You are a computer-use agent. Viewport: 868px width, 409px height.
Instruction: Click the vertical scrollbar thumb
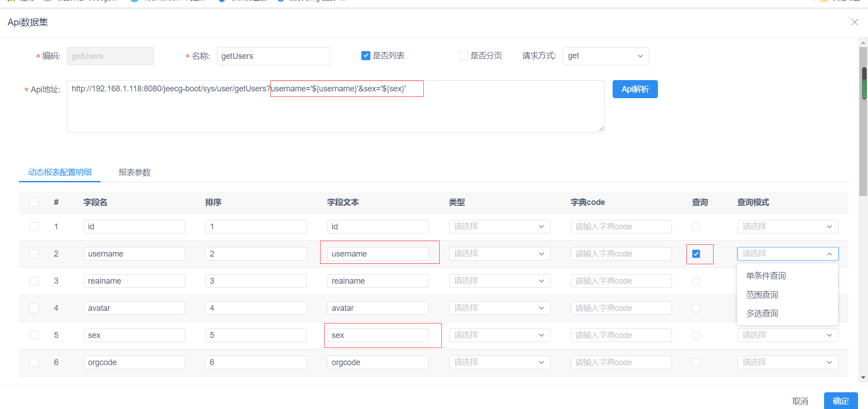(863, 121)
